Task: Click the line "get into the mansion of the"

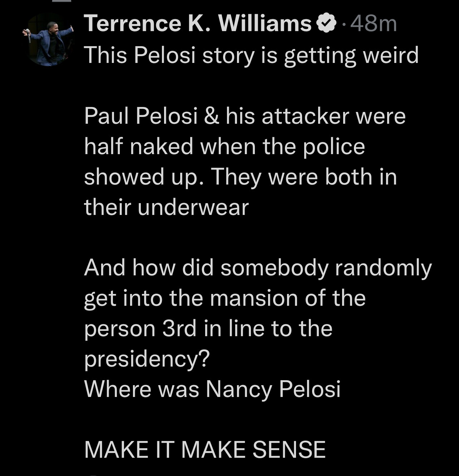Action: point(225,298)
